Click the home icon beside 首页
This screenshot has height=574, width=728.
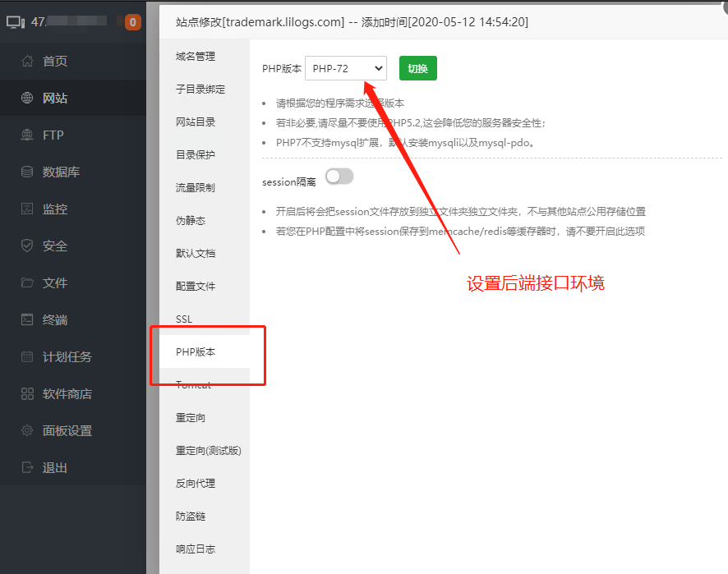coord(27,62)
